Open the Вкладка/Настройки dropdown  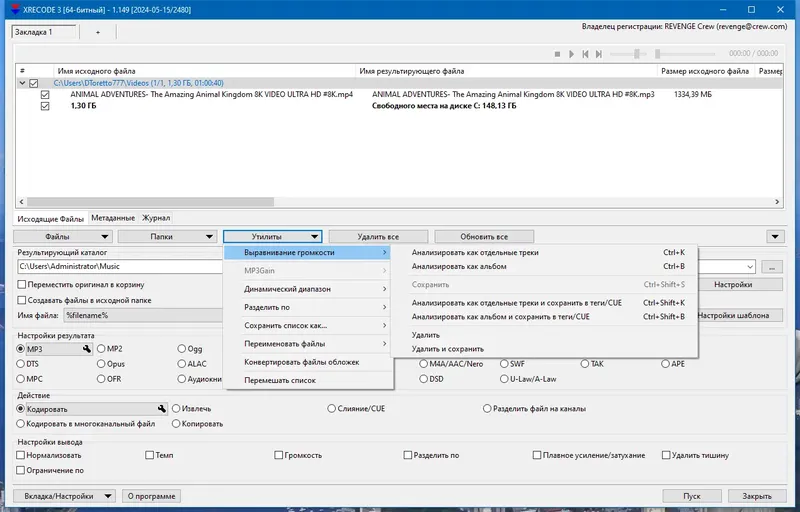coord(63,496)
